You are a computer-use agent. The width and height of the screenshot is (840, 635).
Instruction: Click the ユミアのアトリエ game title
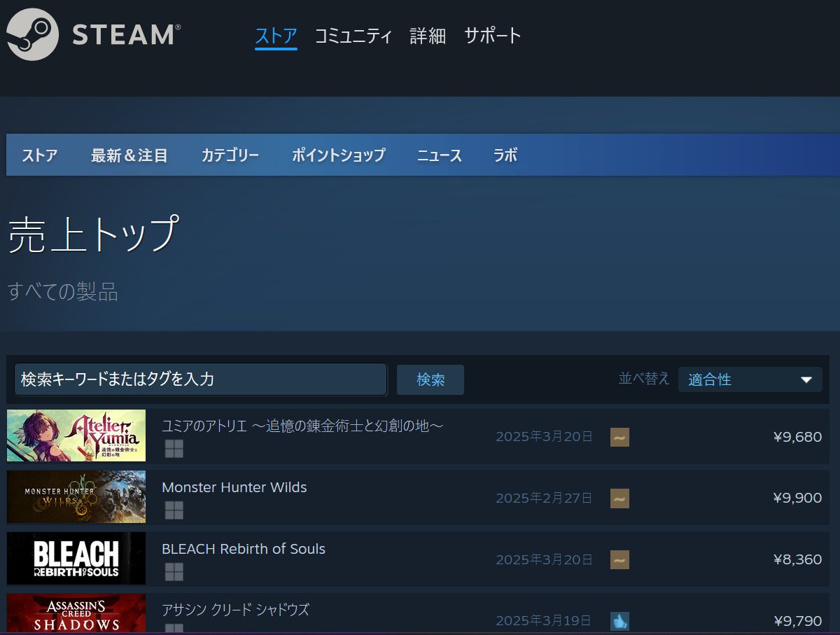click(302, 426)
